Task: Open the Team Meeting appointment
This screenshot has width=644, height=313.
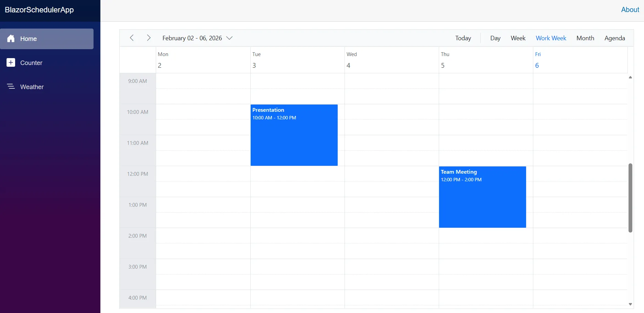Action: (x=482, y=197)
